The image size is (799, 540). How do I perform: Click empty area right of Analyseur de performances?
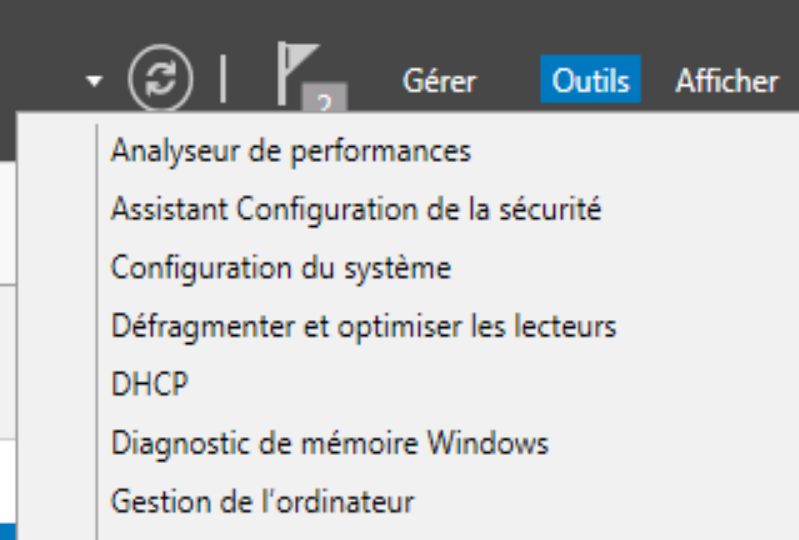click(632, 152)
